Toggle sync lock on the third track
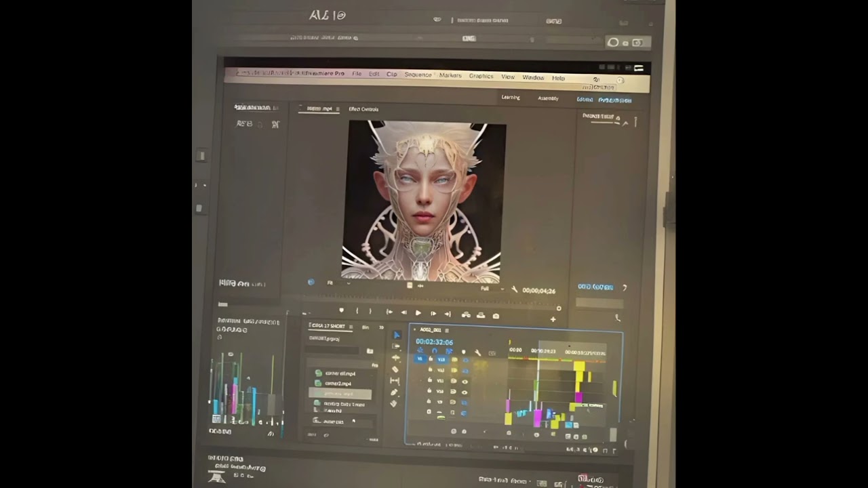Viewport: 868px width, 488px height. [454, 381]
